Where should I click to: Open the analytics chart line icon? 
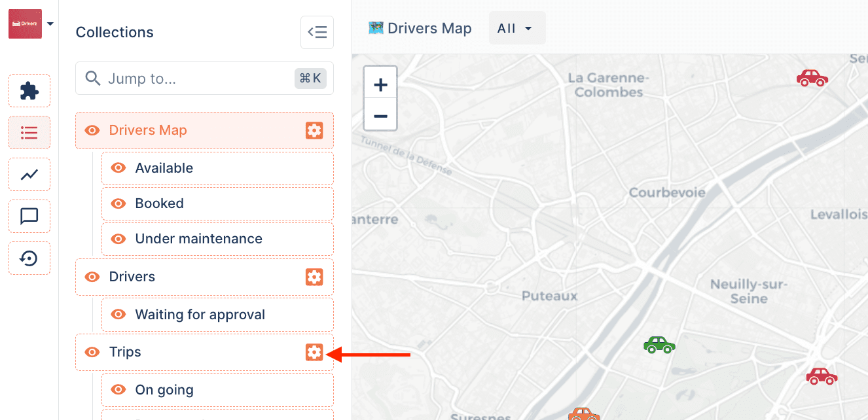point(29,175)
